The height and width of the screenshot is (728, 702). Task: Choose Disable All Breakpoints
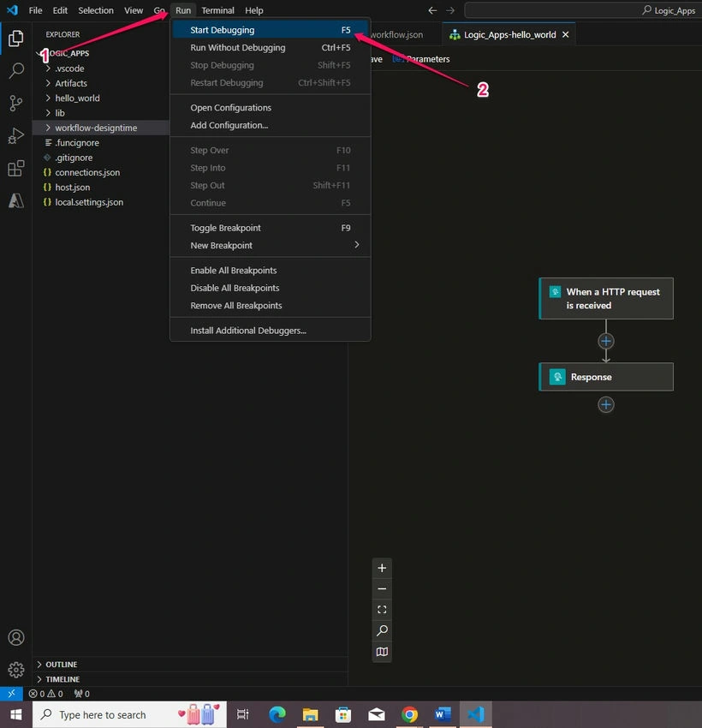(270, 288)
